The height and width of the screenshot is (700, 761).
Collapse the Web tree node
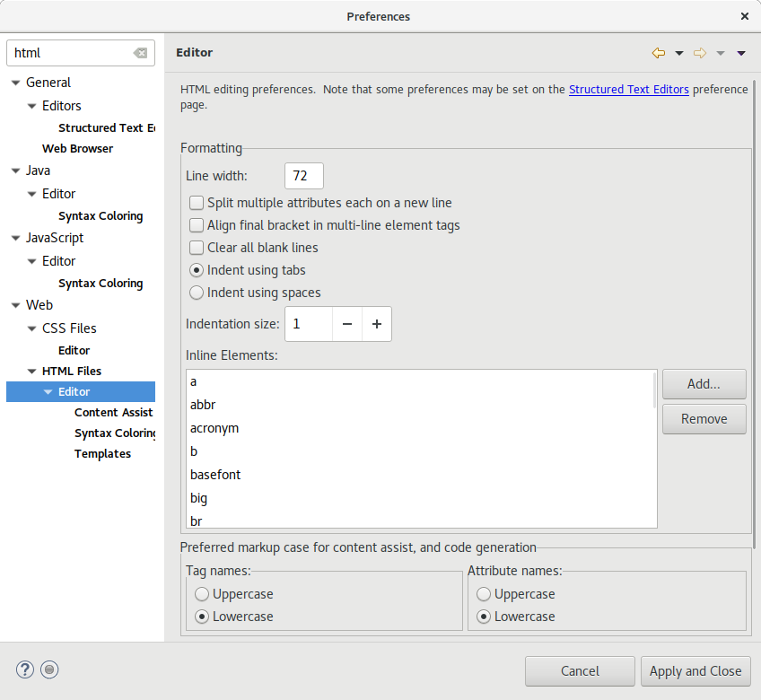[x=16, y=305]
